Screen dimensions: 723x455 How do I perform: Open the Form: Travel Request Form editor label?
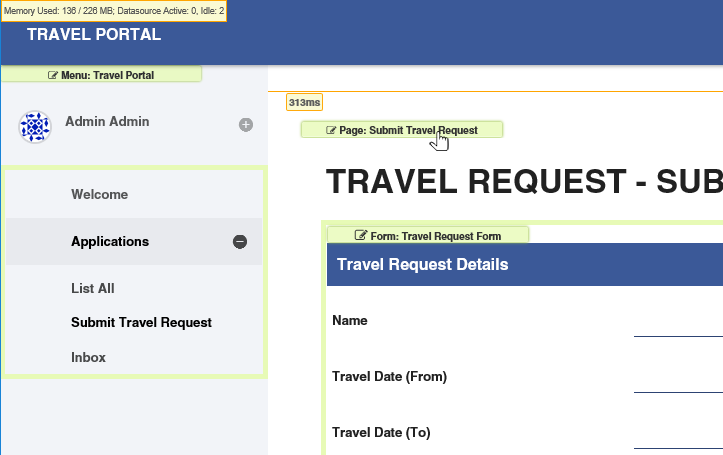coord(435,235)
